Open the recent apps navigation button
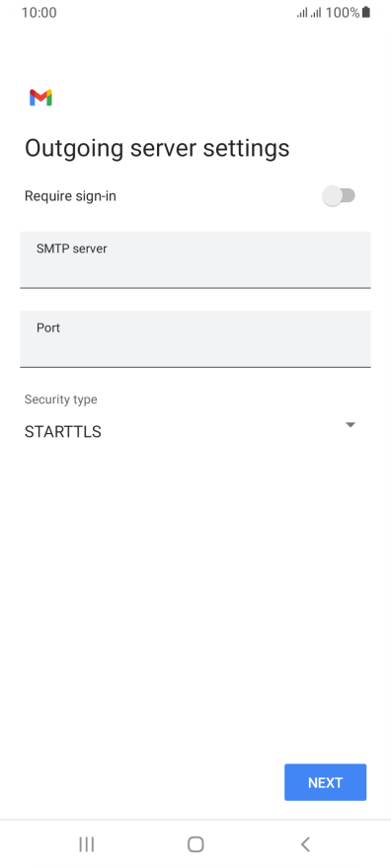Image resolution: width=391 pixels, height=868 pixels. 87,844
